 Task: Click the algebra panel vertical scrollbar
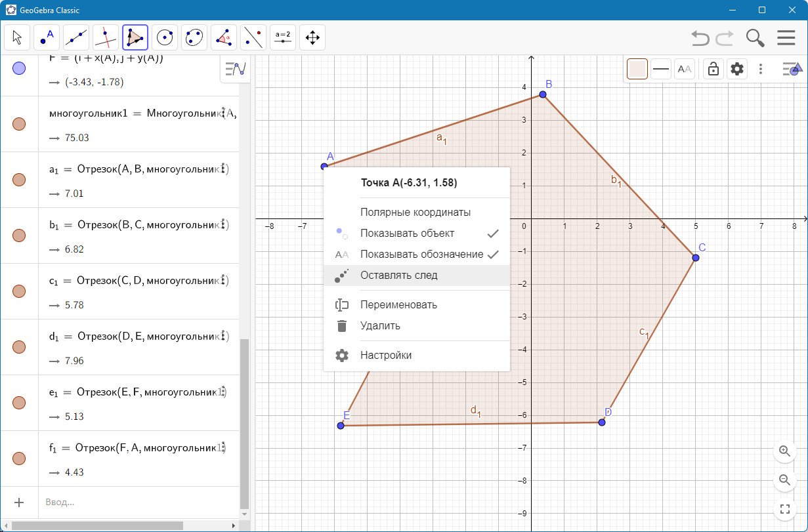pyautogui.click(x=245, y=423)
